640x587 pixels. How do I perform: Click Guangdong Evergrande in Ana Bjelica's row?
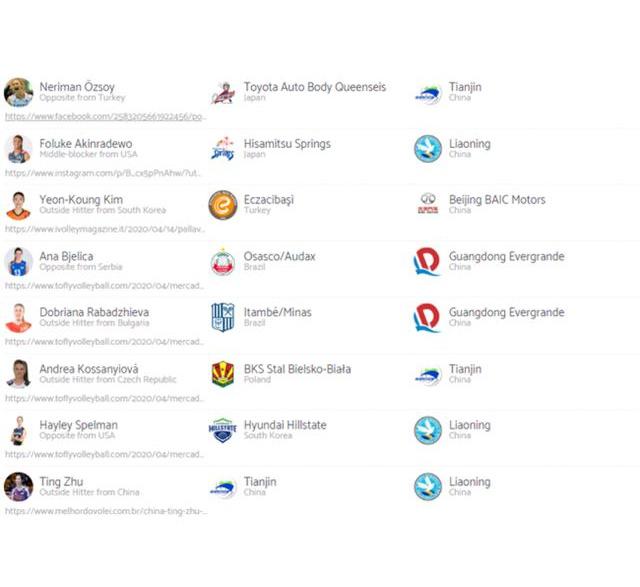tap(507, 256)
